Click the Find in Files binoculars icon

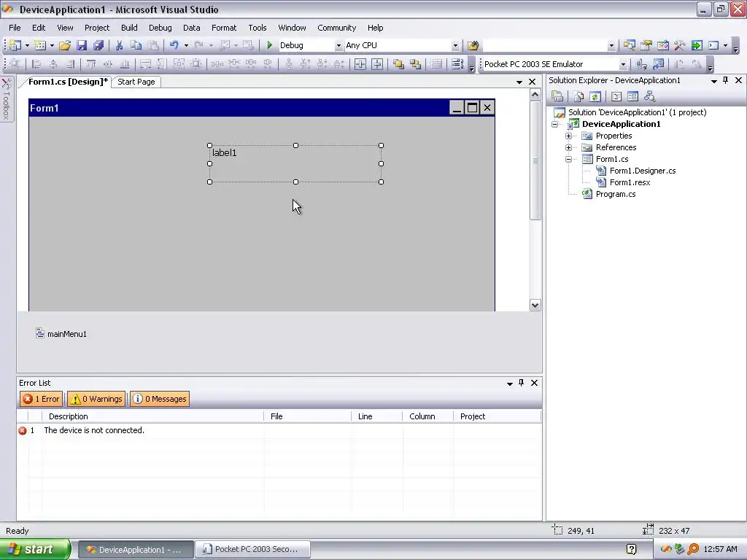473,45
